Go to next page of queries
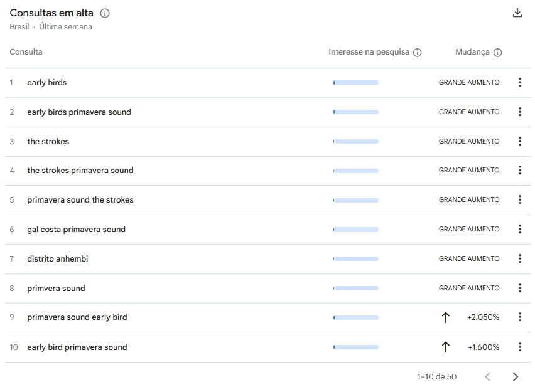The height and width of the screenshot is (392, 535). click(x=515, y=377)
